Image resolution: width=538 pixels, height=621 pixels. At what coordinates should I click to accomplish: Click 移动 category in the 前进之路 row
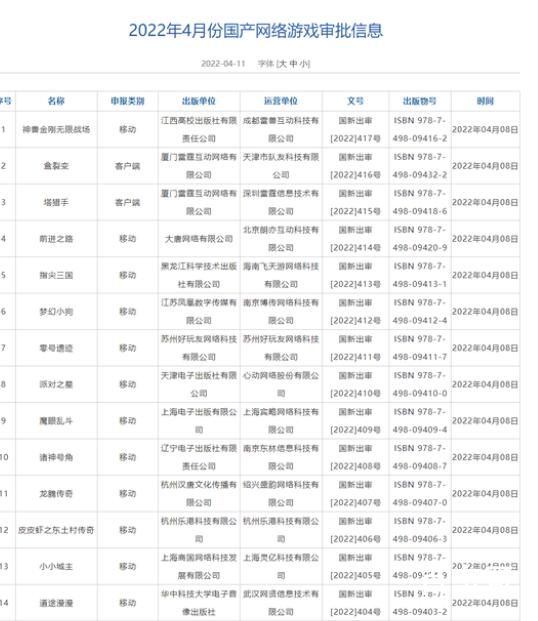pyautogui.click(x=128, y=239)
